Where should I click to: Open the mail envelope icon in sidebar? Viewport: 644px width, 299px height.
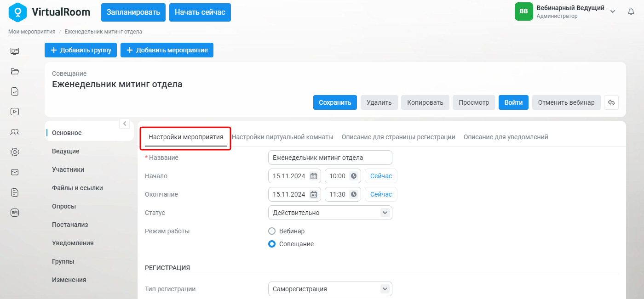(15, 172)
